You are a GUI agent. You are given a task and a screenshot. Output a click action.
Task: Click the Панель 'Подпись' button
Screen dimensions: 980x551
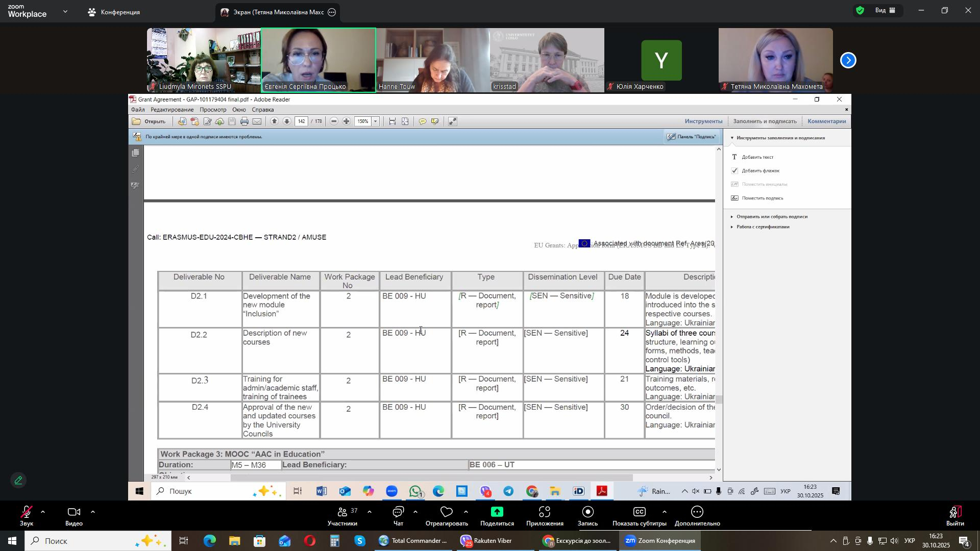pyautogui.click(x=692, y=137)
